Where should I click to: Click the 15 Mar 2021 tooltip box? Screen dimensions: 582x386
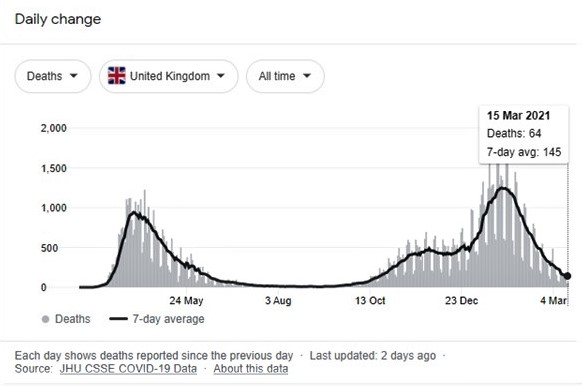tap(524, 135)
